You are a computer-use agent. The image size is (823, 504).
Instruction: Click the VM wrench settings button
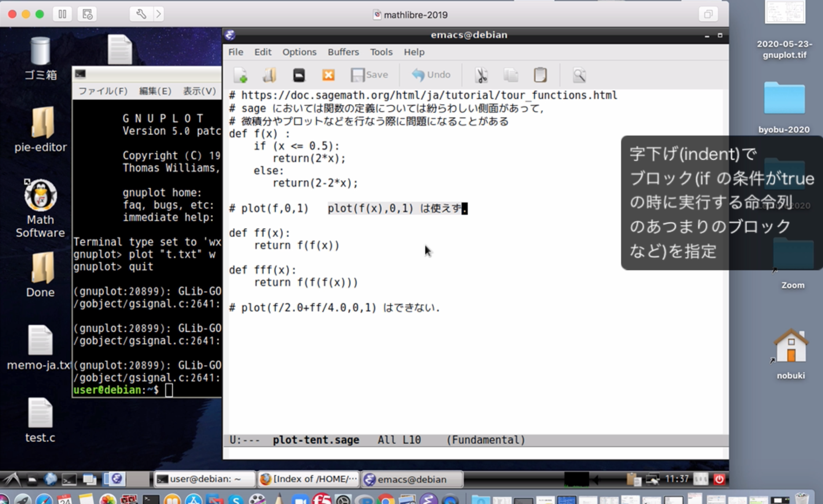pyautogui.click(x=141, y=14)
